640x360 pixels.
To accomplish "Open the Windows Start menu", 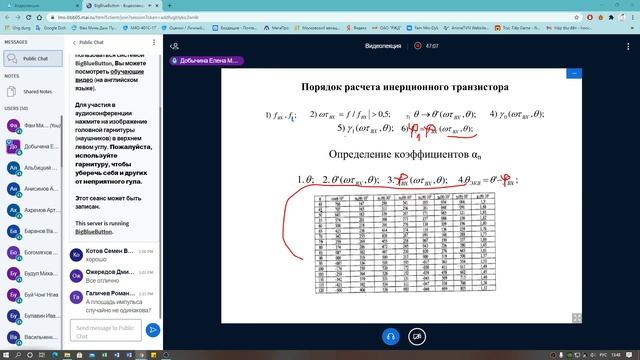I will pos(6,355).
